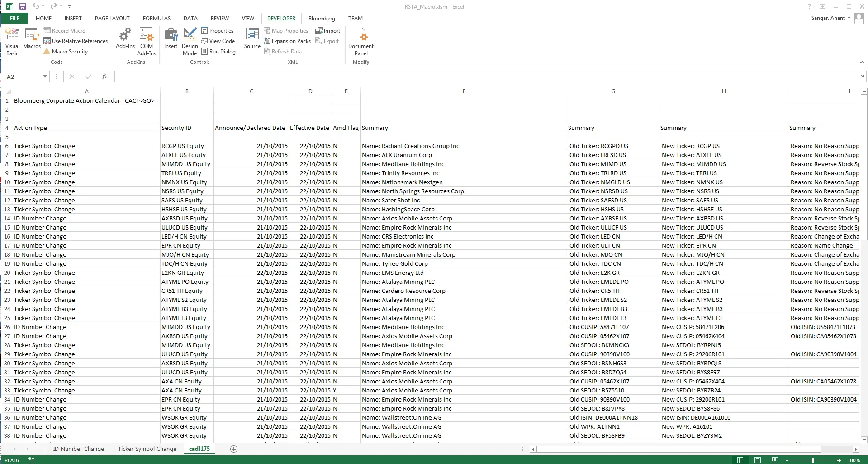Import XML data
868x464 pixels.
coord(327,30)
